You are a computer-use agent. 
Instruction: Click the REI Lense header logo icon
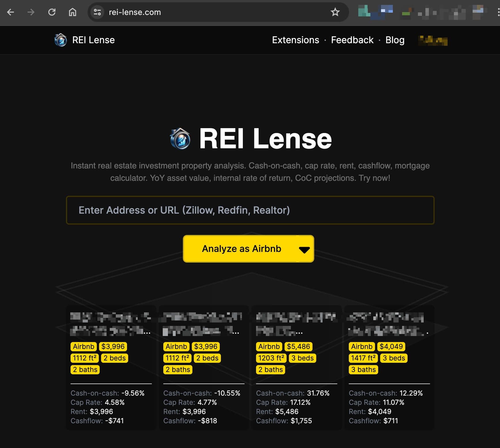pos(60,40)
